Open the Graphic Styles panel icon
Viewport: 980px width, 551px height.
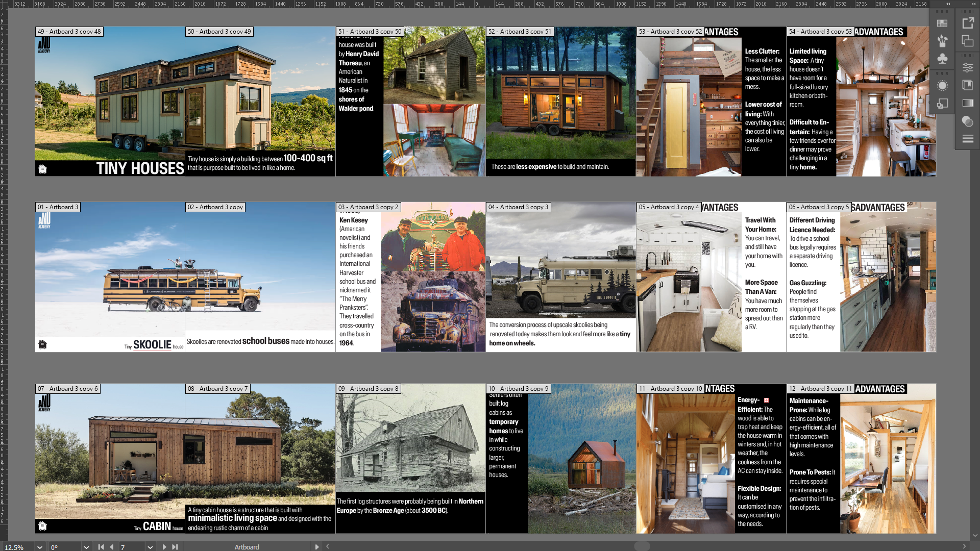[942, 104]
